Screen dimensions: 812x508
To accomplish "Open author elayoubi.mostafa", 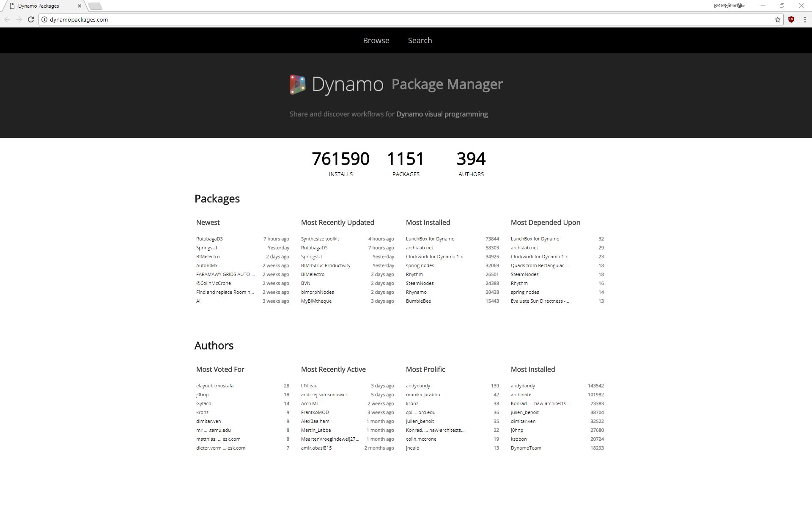I will pyautogui.click(x=215, y=386).
